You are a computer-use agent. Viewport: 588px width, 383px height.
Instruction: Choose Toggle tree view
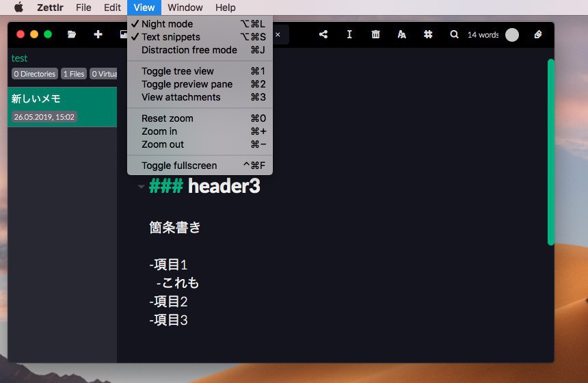[x=200, y=71]
